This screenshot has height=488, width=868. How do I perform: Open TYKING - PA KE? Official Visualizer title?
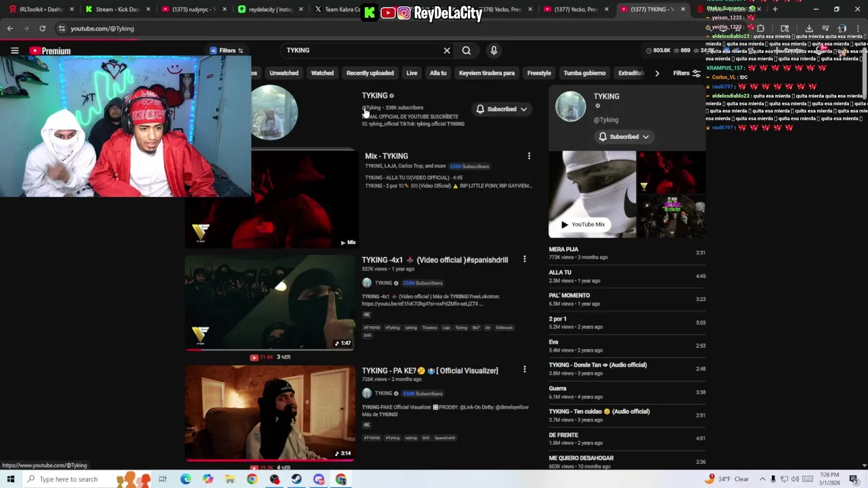(430, 371)
